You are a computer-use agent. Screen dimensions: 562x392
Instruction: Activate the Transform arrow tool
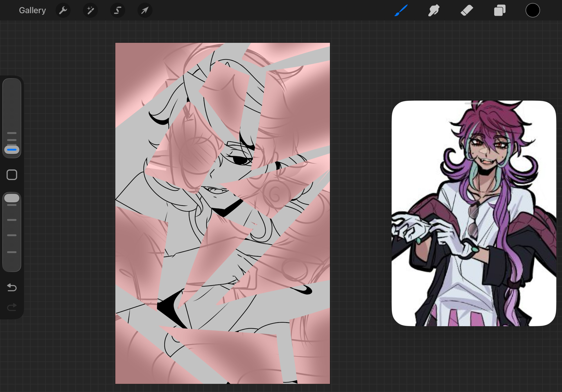(145, 11)
